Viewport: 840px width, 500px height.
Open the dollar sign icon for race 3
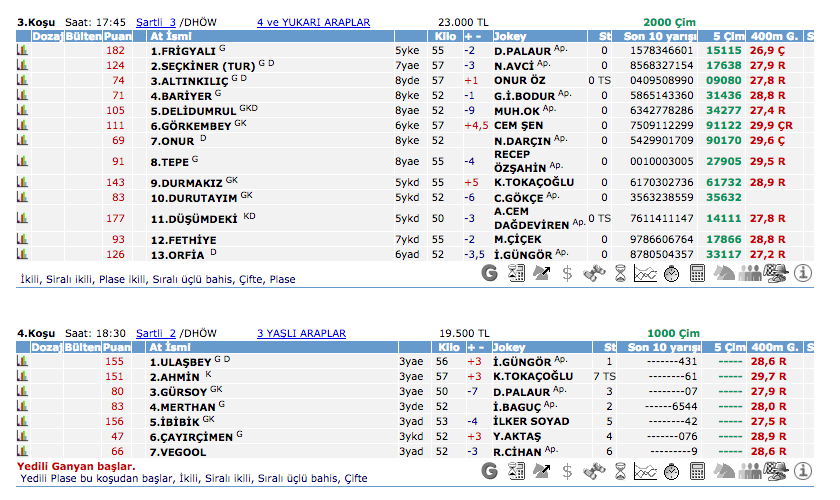(567, 271)
